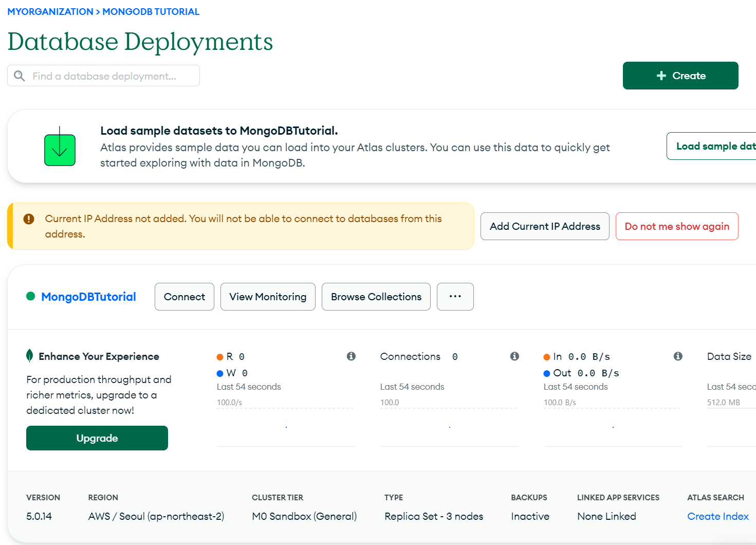Click the orange In network legend dot

[547, 357]
